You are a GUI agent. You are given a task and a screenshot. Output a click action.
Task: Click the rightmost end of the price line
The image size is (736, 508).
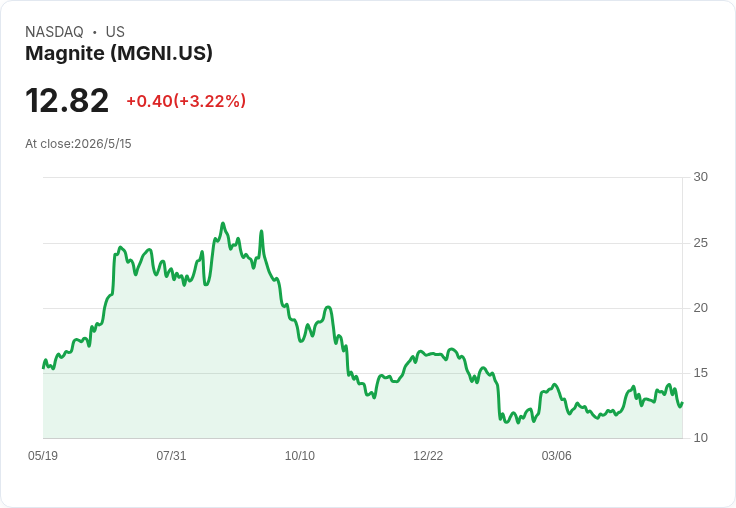[x=682, y=403]
